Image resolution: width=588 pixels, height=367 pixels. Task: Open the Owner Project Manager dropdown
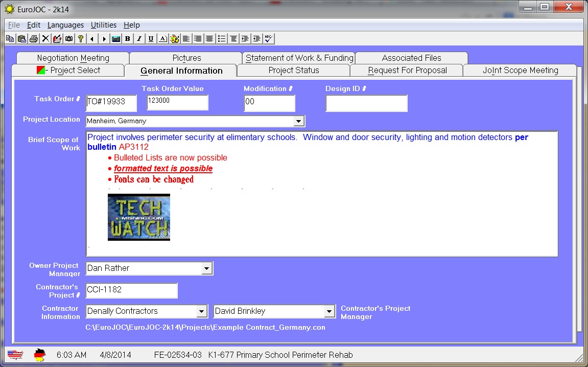(x=206, y=268)
